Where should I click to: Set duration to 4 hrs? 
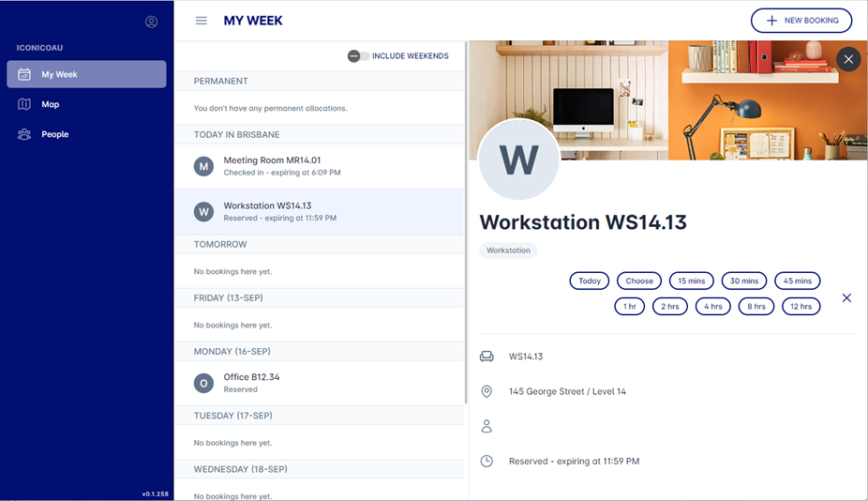[x=713, y=307]
